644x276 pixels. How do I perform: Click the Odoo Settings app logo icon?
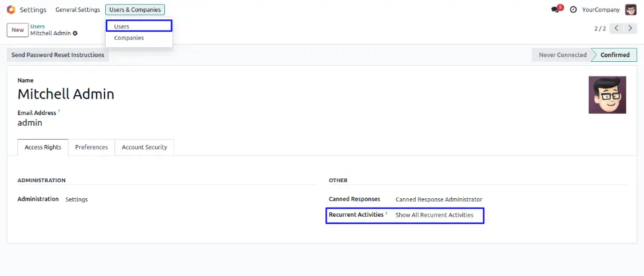point(11,10)
